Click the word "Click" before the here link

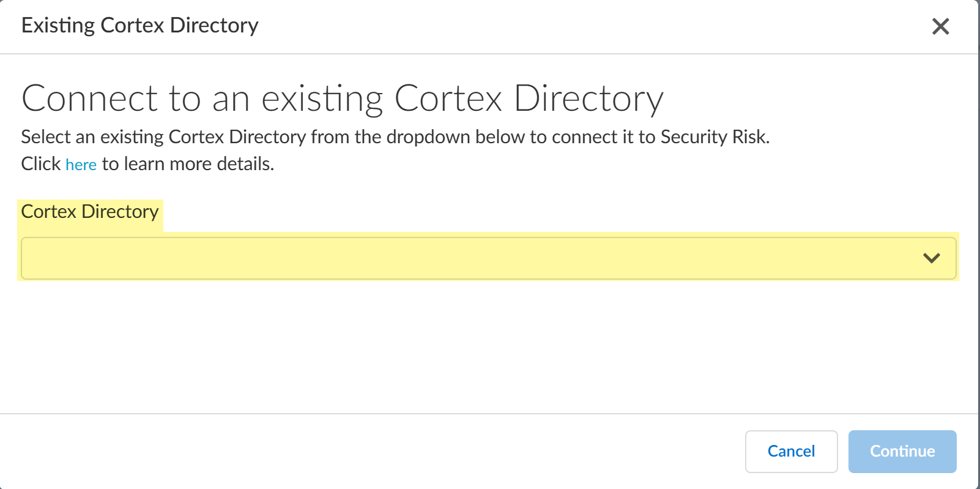[40, 164]
